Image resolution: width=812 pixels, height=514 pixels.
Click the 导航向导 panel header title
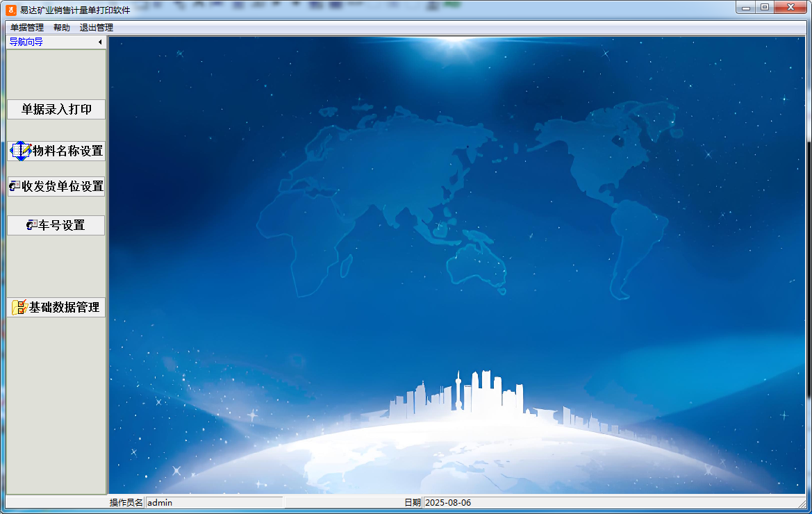pyautogui.click(x=26, y=42)
